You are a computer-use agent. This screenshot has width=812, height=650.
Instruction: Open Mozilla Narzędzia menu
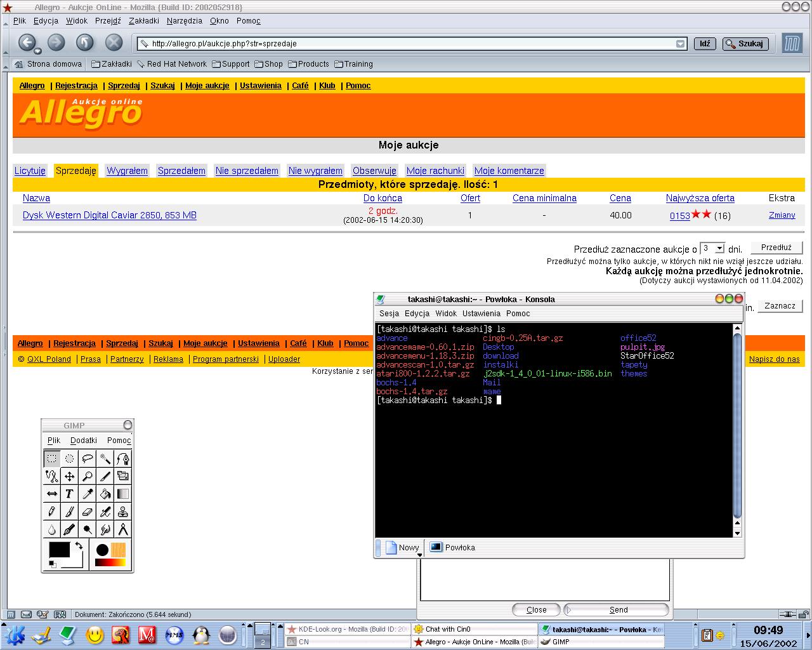185,21
